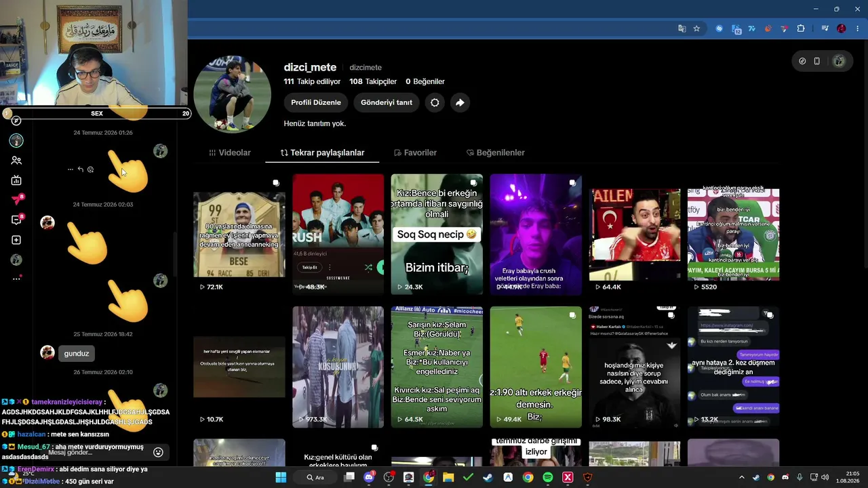The image size is (868, 488).
Task: Open the video with 64.4K views
Action: pos(635,235)
